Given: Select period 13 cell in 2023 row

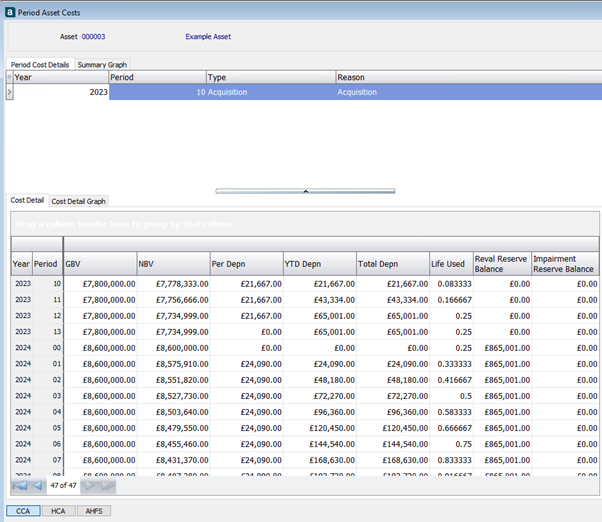Looking at the screenshot, I should (x=48, y=332).
